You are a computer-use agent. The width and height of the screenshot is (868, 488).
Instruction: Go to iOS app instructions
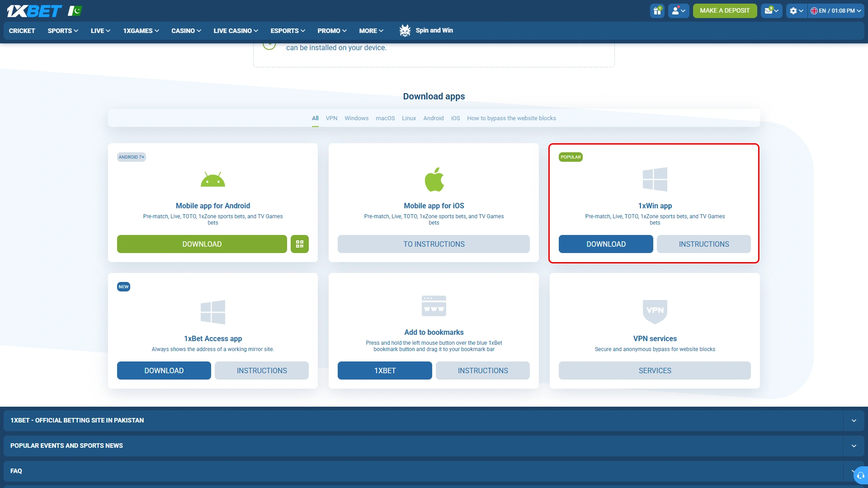434,244
